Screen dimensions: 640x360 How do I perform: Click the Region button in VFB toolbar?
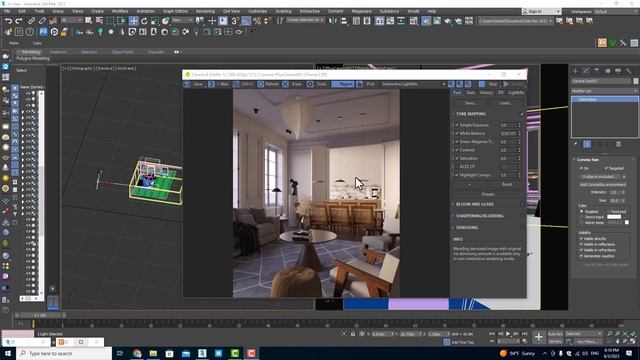tap(342, 84)
